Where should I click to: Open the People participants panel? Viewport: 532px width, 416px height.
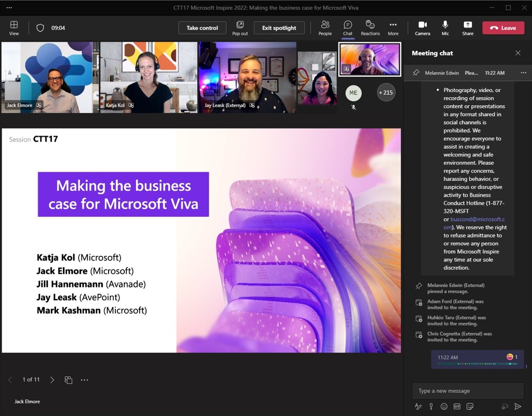(325, 28)
